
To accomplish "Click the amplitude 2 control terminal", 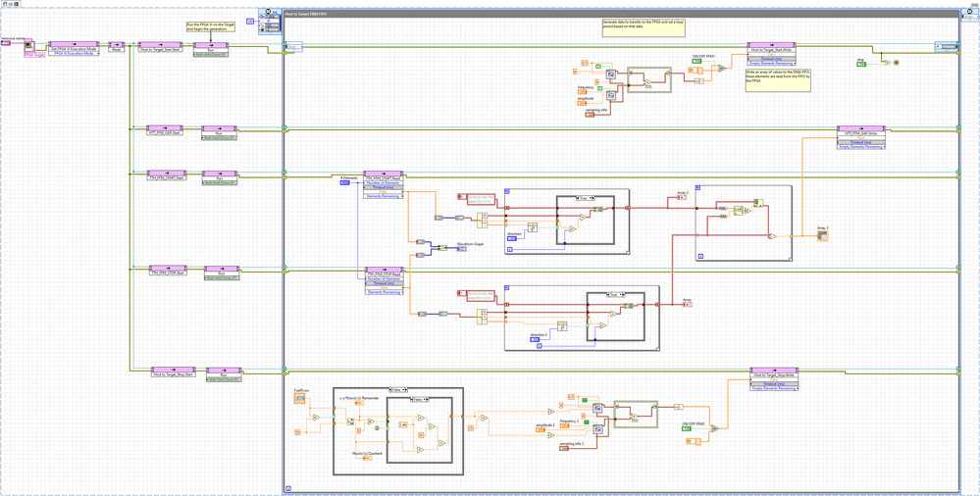I will pos(541,430).
